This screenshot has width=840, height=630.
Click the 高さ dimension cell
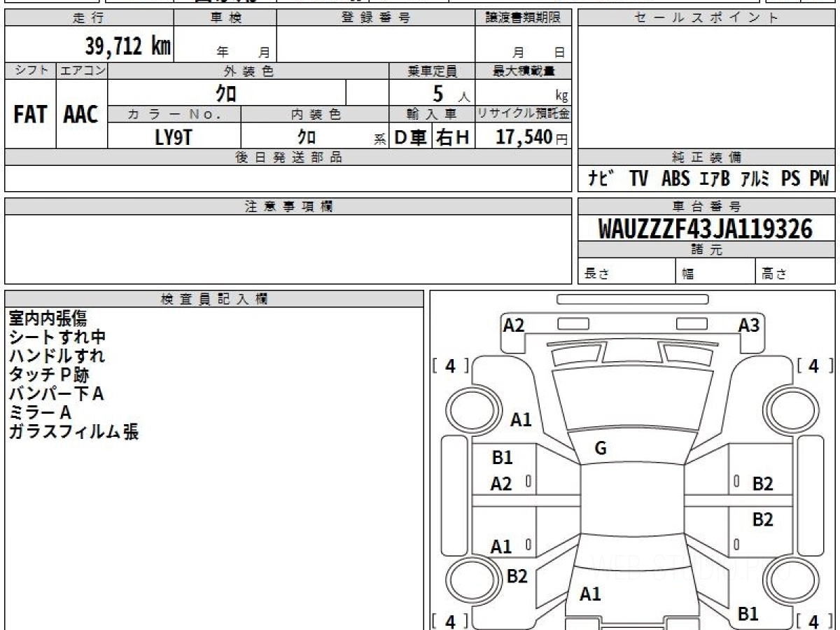795,272
